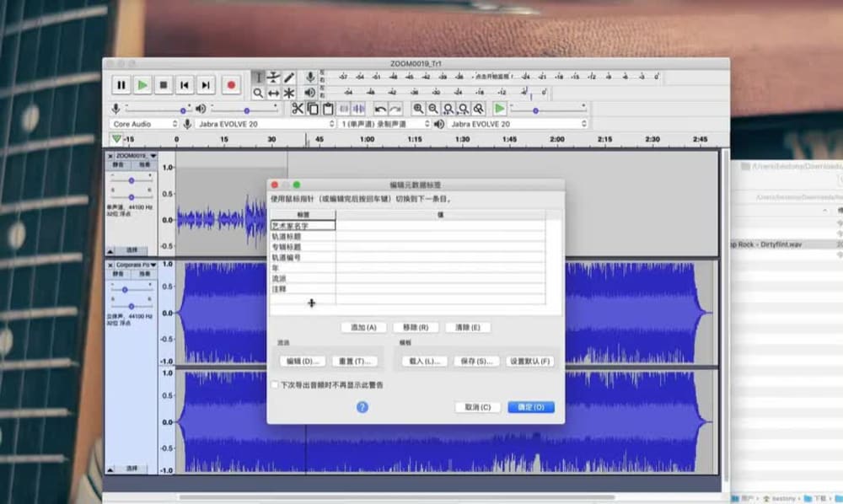The height and width of the screenshot is (504, 843).
Task: Start recording with the red Record button
Action: coord(231,85)
